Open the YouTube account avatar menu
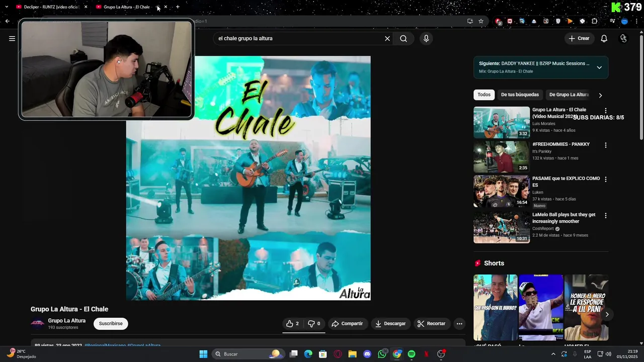This screenshot has height=362, width=644. click(x=623, y=38)
